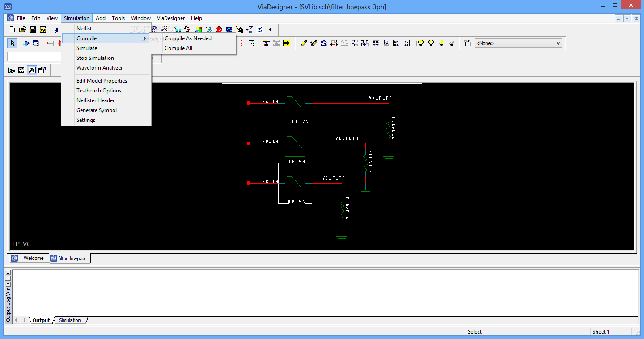Open the Help menu
Screen dimensions: 644x339
pos(196,18)
